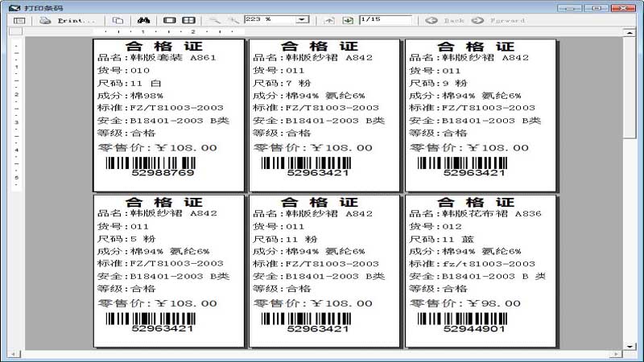Click the Back navigation button
Screen dimensions: 644x362
(445, 20)
